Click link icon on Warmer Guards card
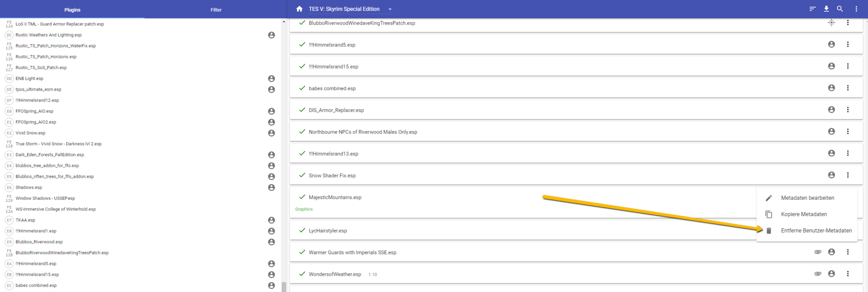This screenshot has height=292, width=868. [817, 252]
